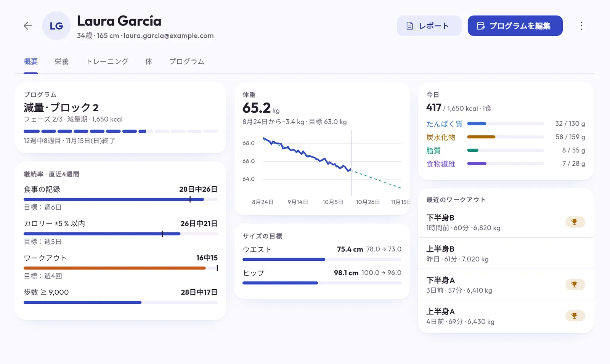Open the プログラム tab
This screenshot has width=610, height=364.
coord(187,61)
